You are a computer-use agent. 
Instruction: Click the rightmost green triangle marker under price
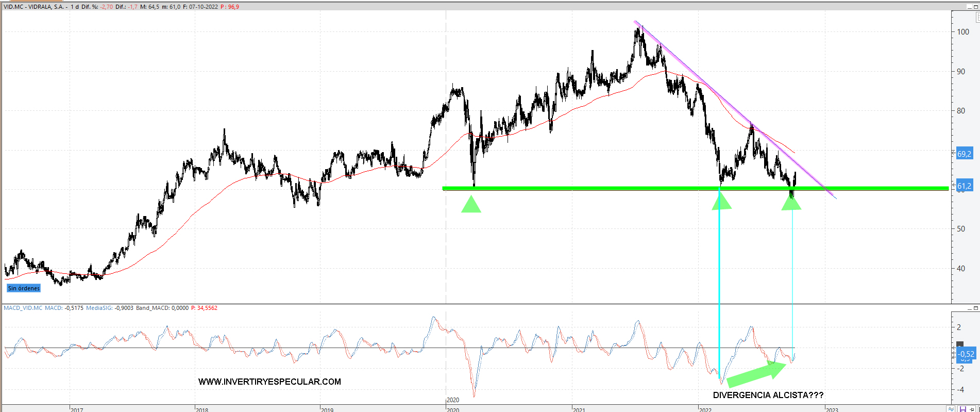(791, 204)
